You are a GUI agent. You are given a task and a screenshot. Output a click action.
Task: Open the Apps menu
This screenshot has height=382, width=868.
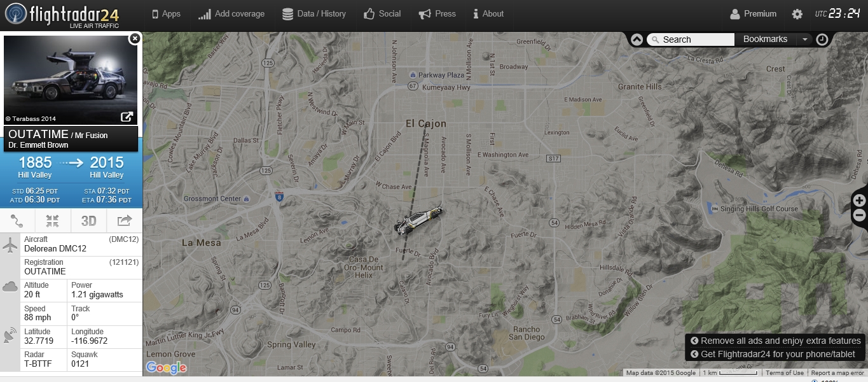tap(167, 14)
